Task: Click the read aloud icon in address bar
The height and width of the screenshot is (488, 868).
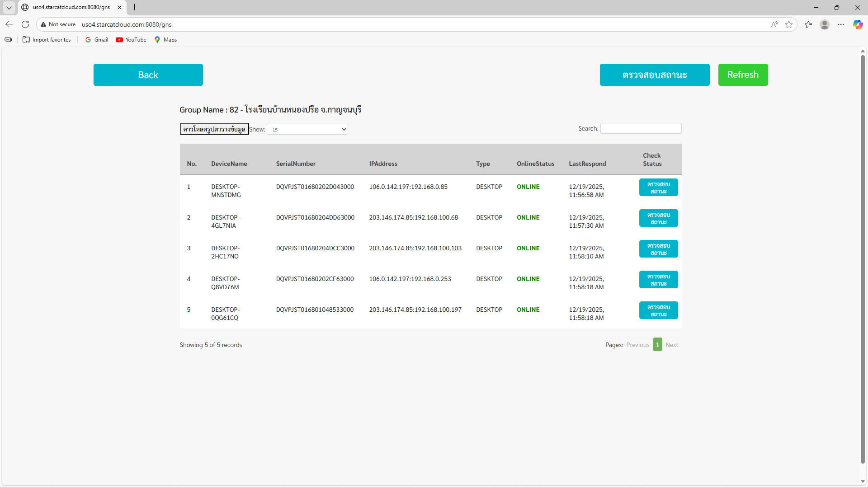Action: (x=774, y=24)
